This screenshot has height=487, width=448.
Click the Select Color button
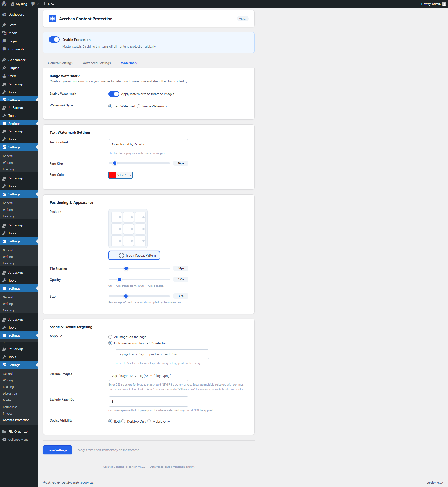[124, 175]
